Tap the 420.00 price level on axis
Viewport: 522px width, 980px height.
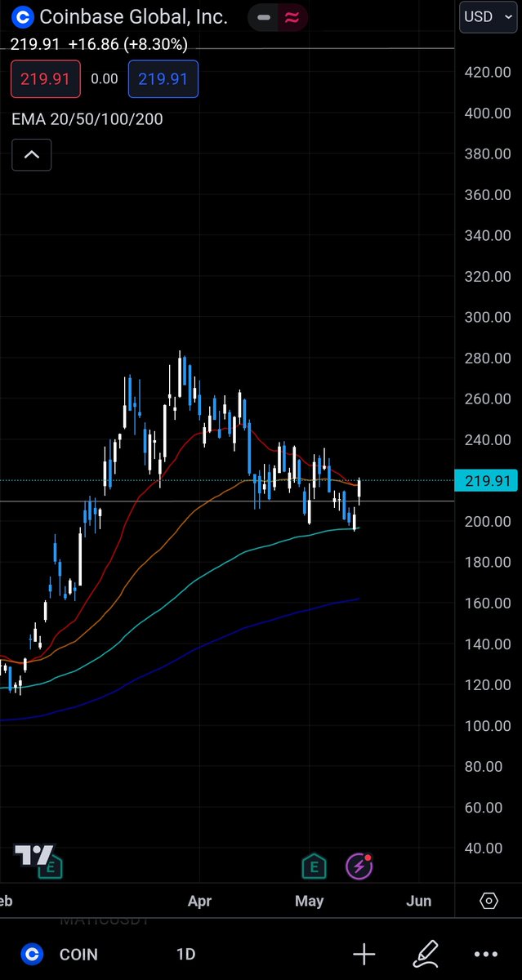pos(488,72)
